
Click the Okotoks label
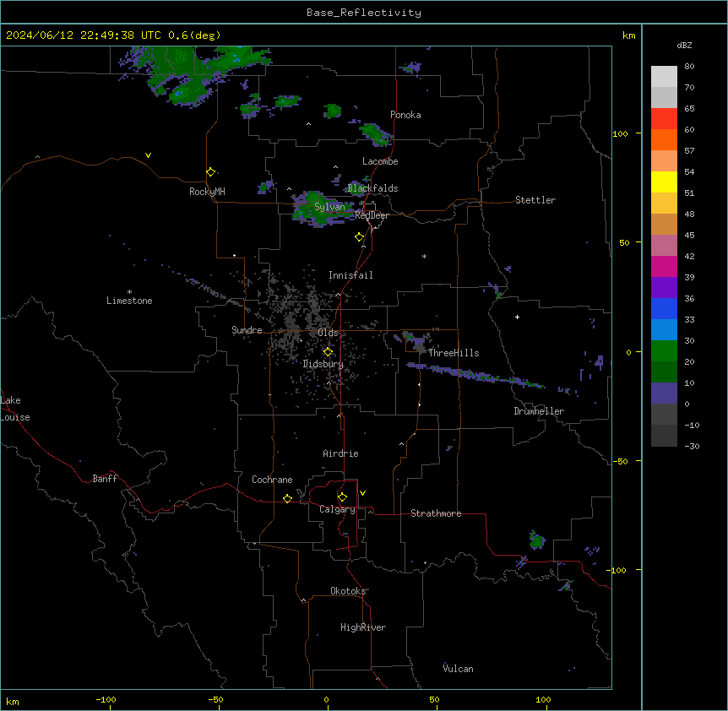pos(348,591)
